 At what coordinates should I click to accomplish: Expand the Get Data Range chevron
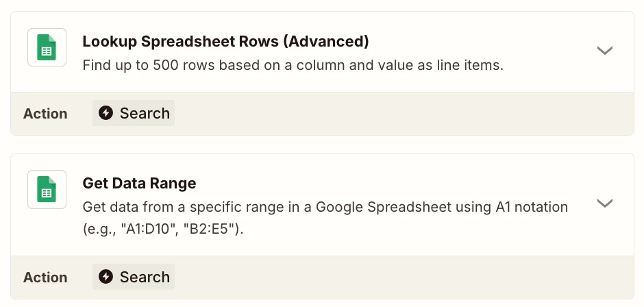point(604,203)
